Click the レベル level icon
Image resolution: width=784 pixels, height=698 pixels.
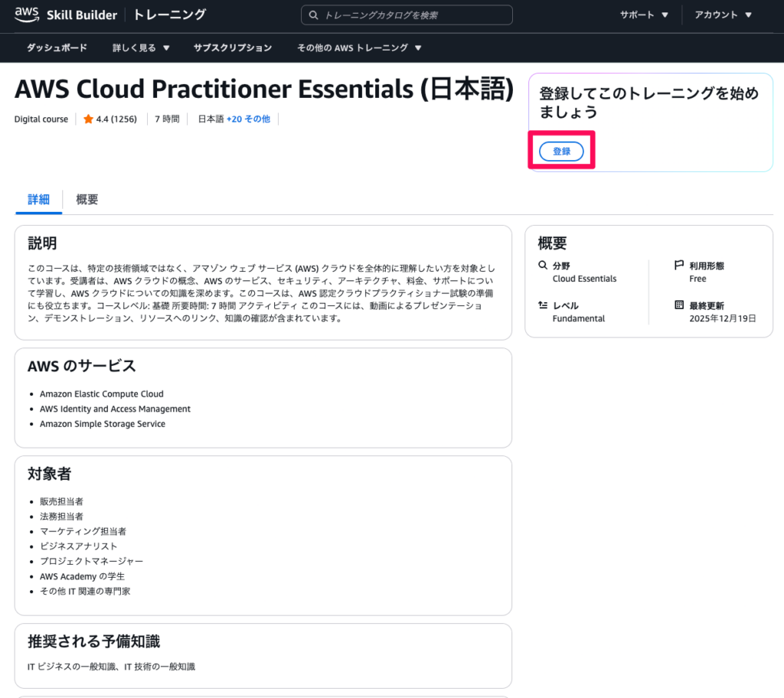(543, 305)
